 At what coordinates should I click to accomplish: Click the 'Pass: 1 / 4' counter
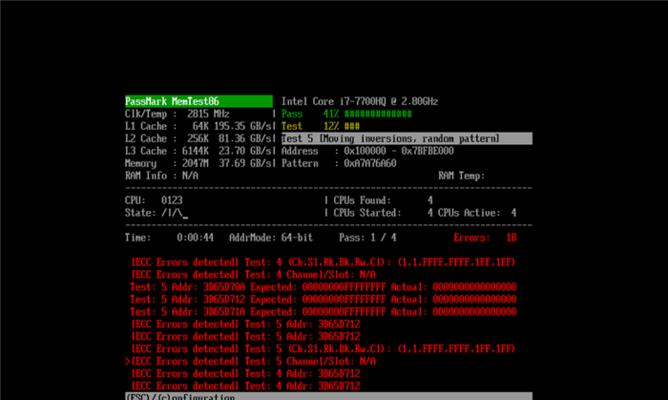pyautogui.click(x=367, y=237)
